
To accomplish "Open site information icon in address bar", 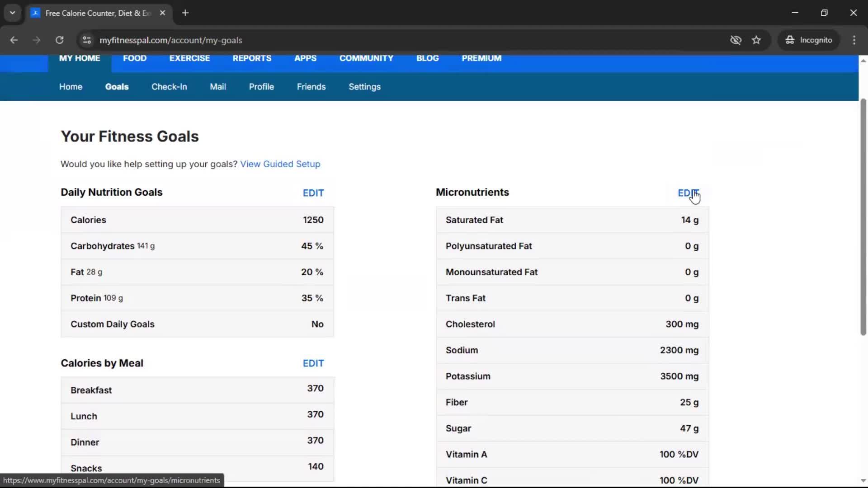I will [87, 40].
